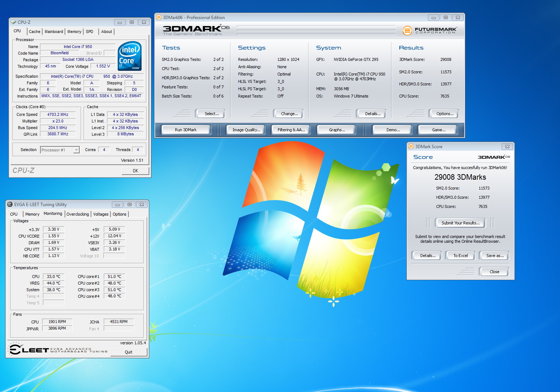
Task: Click the CPU-Z title bar icon
Action: 14,22
